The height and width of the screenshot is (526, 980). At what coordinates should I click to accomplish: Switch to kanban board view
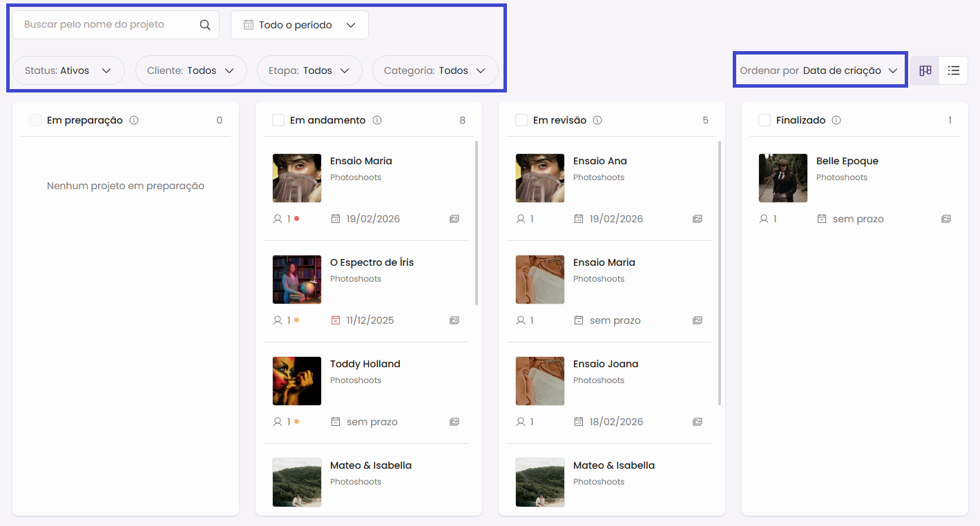(925, 70)
